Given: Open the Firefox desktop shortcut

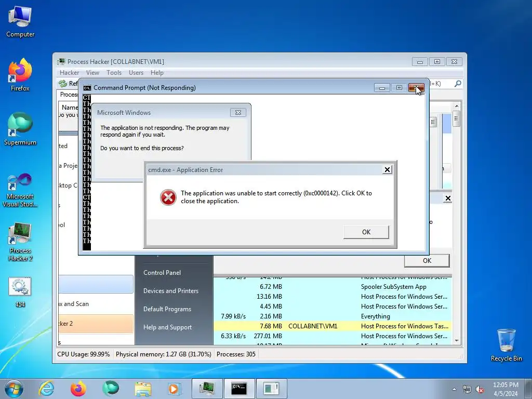Looking at the screenshot, I should click(x=20, y=75).
